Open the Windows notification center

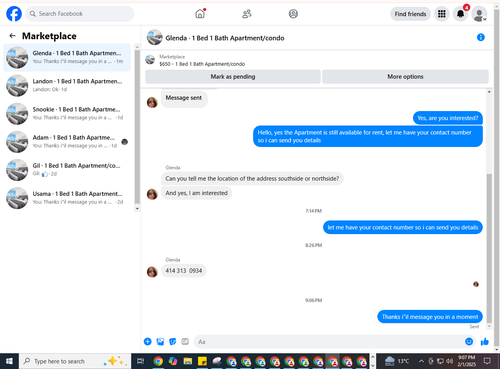(487, 361)
